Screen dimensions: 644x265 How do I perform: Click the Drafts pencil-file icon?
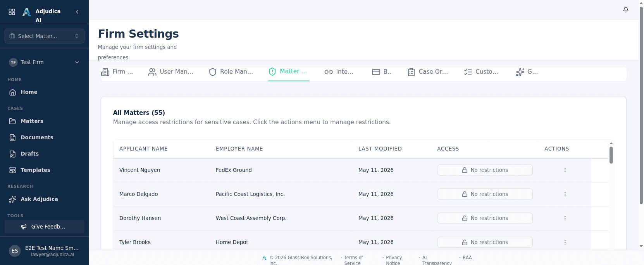pyautogui.click(x=13, y=154)
